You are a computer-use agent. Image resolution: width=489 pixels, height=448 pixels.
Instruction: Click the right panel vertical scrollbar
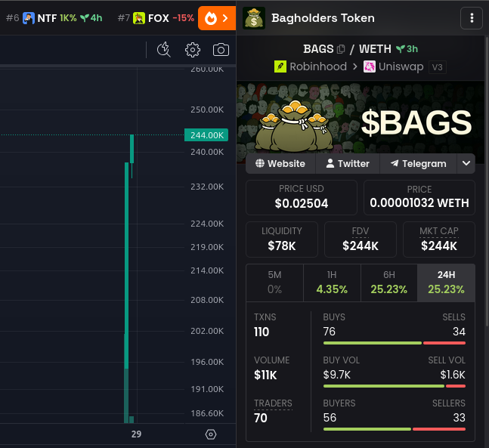[487, 181]
